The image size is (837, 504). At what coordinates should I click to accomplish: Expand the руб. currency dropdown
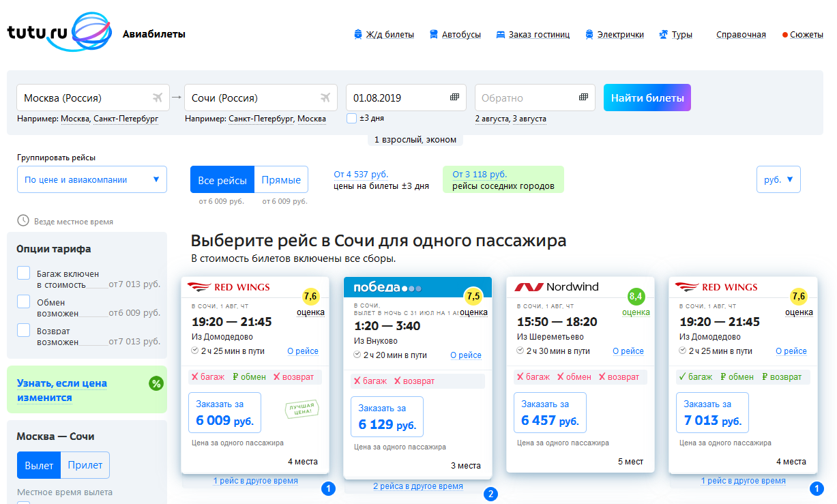[778, 180]
